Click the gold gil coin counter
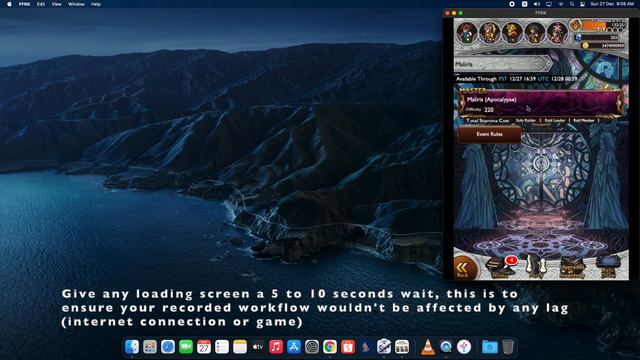640x360 pixels. click(604, 45)
